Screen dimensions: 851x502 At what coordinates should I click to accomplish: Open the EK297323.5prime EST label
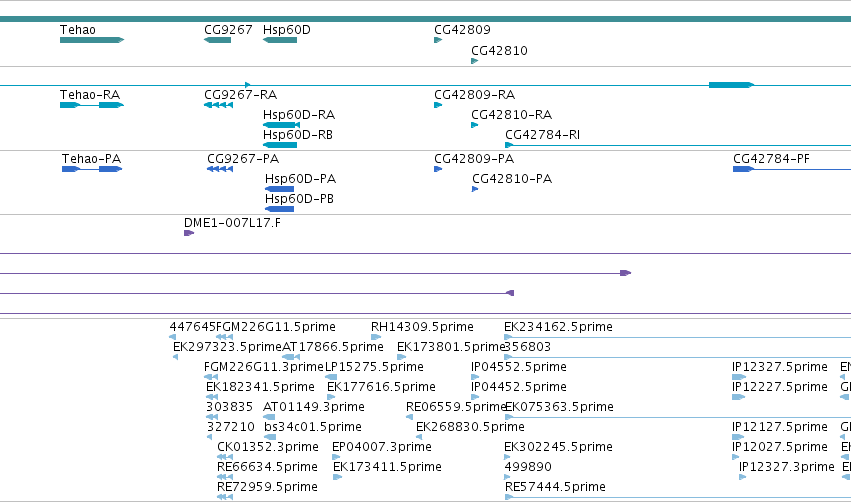click(227, 347)
